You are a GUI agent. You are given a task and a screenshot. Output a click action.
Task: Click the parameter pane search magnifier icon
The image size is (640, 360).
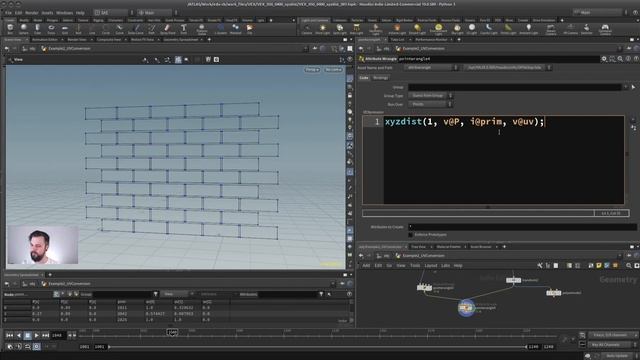(620, 59)
